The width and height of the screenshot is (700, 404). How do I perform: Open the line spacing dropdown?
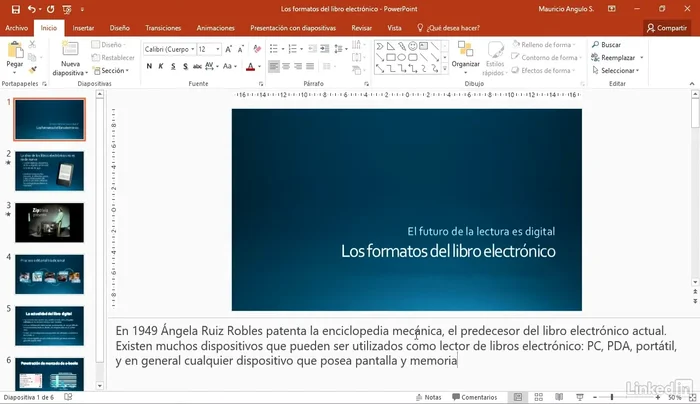(341, 49)
